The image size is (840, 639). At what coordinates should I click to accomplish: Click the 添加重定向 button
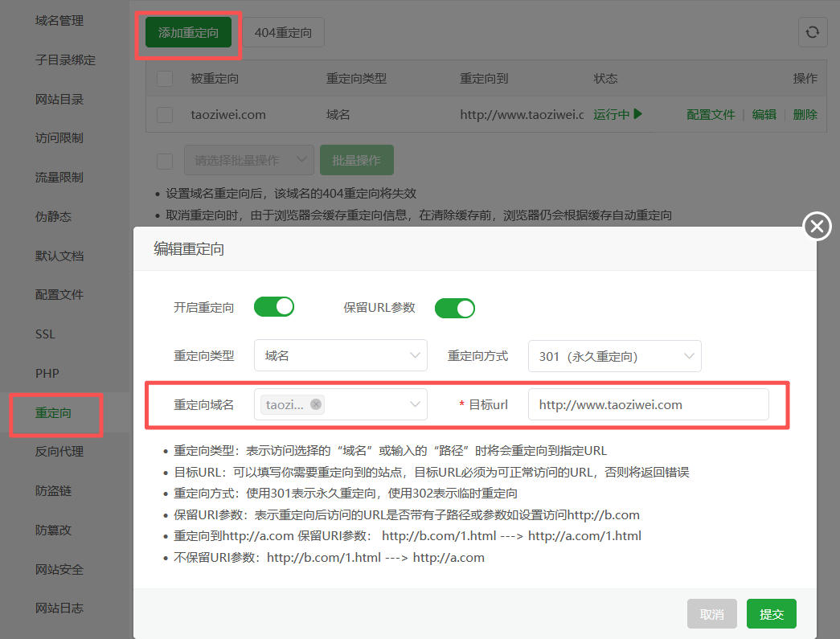[x=188, y=33]
